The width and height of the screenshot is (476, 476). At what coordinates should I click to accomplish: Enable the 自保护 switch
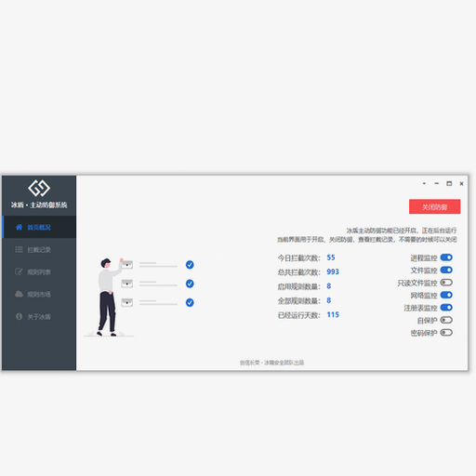[x=446, y=320]
